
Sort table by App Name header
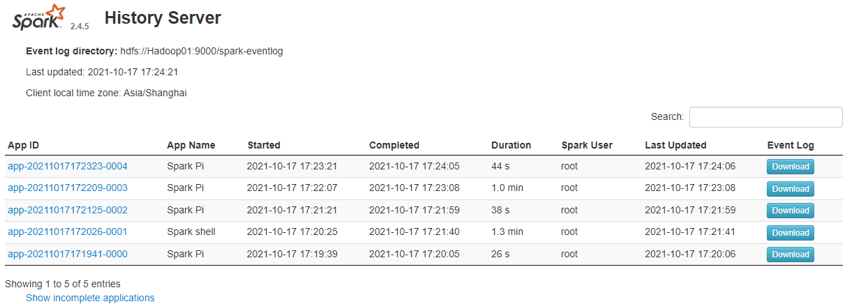pyautogui.click(x=191, y=145)
